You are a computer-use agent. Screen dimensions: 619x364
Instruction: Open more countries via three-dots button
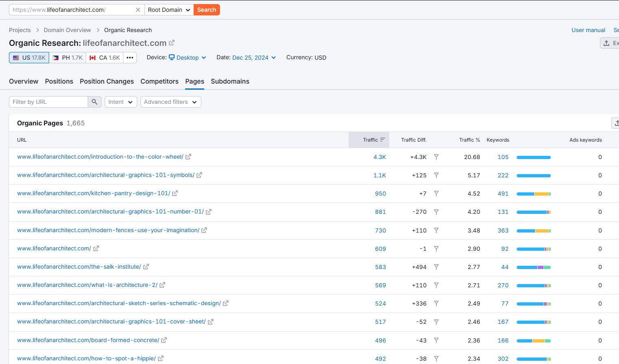[x=130, y=58]
